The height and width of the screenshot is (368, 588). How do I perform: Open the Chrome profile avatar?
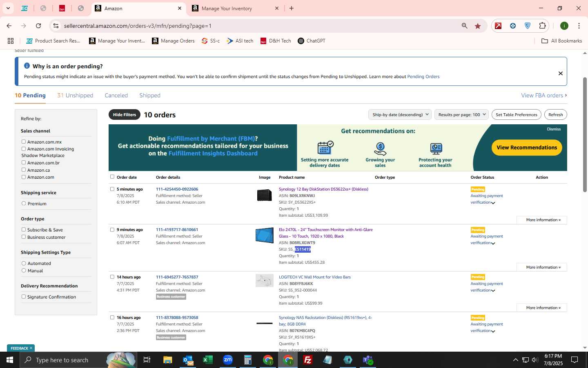[564, 26]
